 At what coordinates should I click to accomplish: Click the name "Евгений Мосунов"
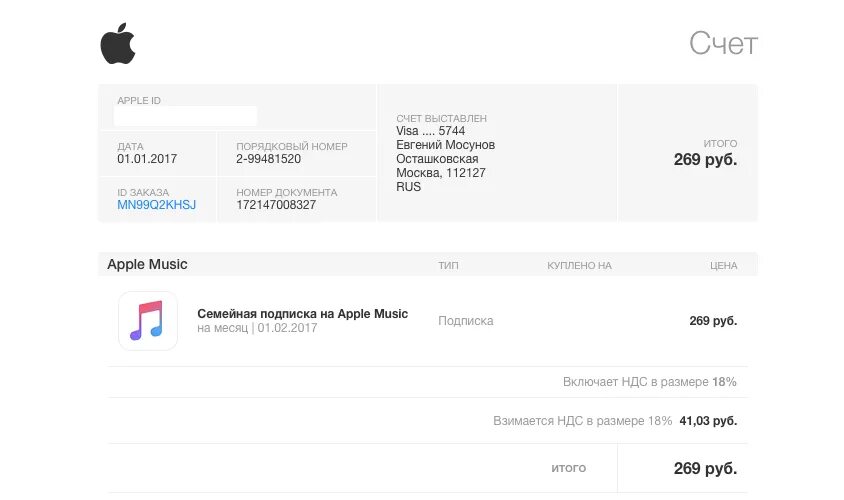tap(445, 145)
